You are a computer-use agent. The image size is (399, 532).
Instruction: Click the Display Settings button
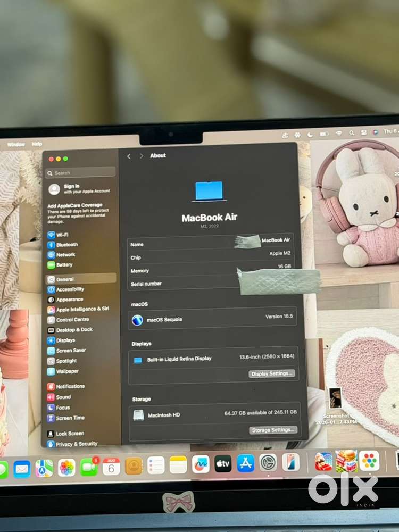pos(272,374)
